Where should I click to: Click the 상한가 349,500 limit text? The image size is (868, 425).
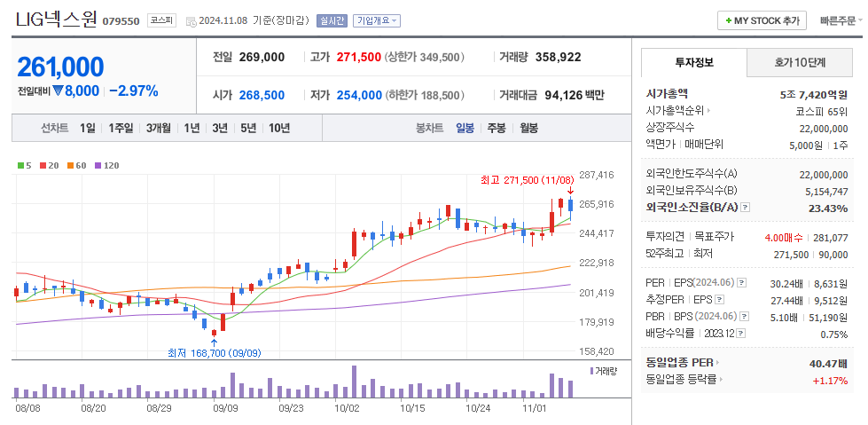click(426, 57)
